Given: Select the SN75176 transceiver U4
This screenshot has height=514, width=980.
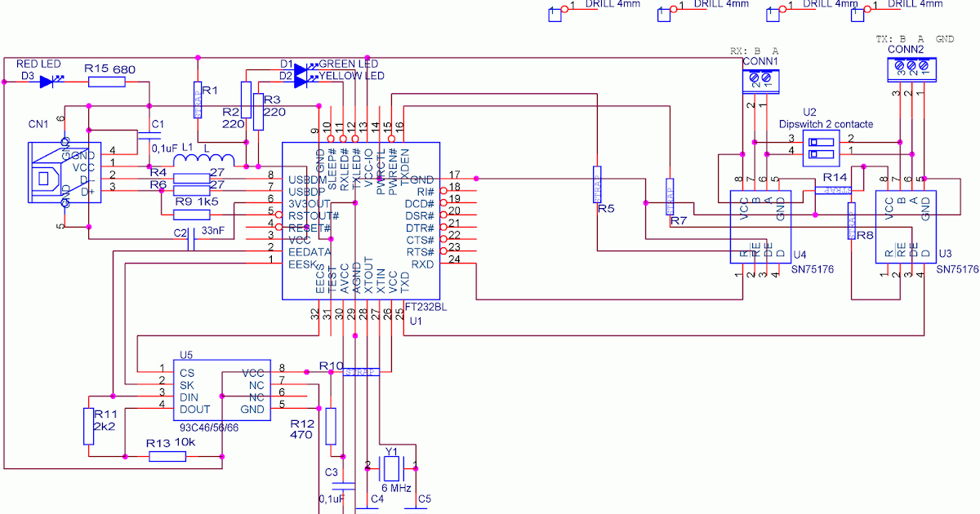Looking at the screenshot, I should (759, 226).
